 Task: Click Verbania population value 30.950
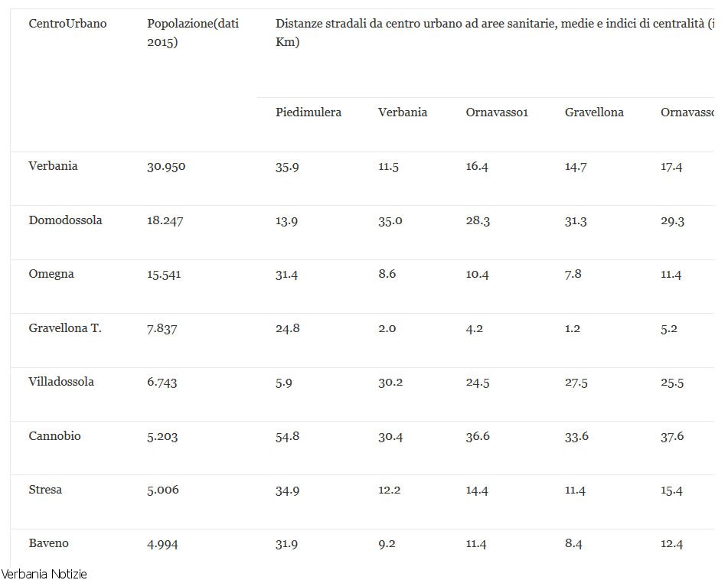click(166, 167)
